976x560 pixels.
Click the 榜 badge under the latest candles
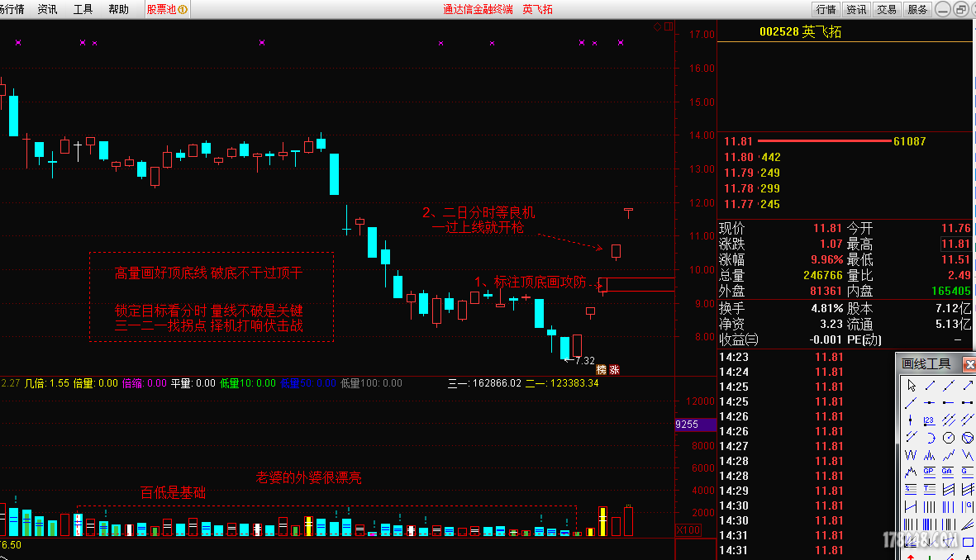602,369
